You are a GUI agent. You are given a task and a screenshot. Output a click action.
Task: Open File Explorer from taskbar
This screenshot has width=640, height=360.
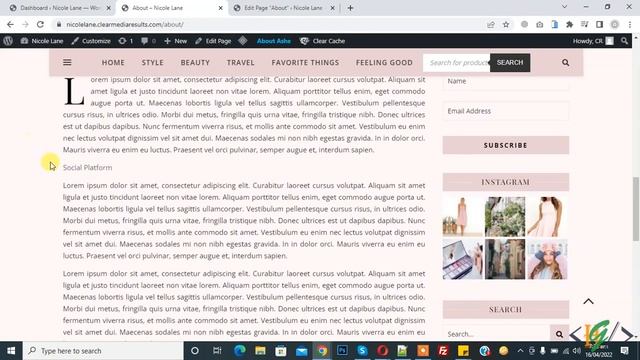260,351
